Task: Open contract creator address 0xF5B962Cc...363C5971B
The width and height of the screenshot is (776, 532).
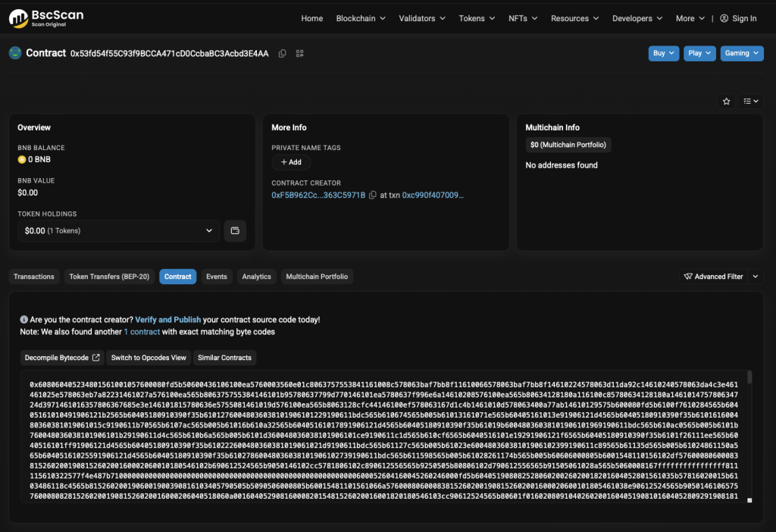Action: [318, 195]
